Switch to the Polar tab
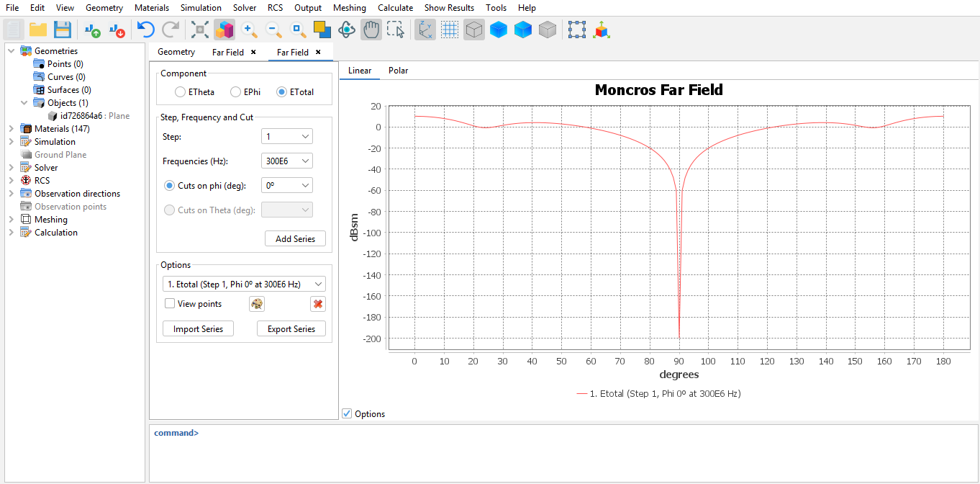The height and width of the screenshot is (484, 980). (398, 71)
